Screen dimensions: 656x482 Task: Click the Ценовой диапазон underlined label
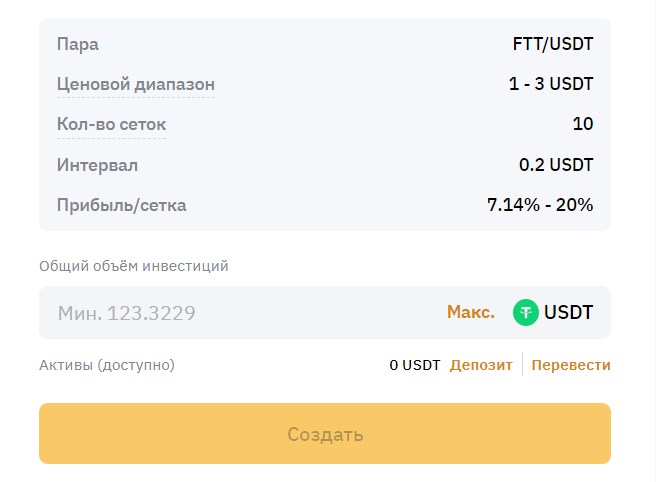click(136, 84)
